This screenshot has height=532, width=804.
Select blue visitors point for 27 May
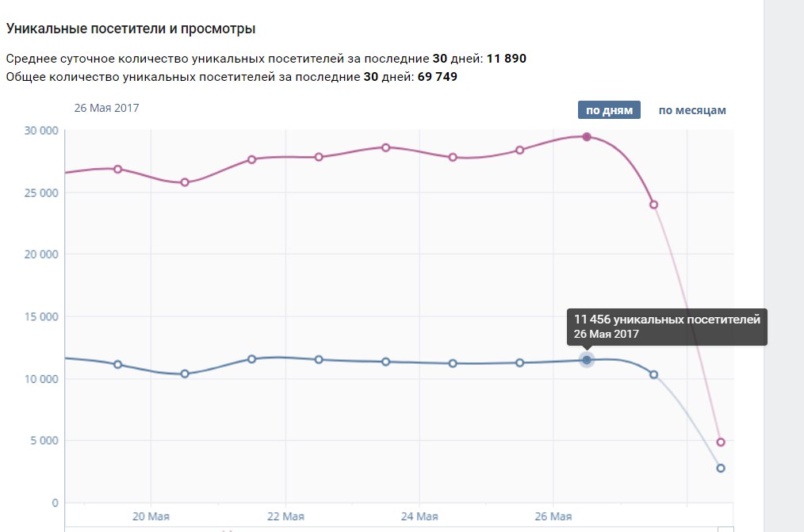654,374
